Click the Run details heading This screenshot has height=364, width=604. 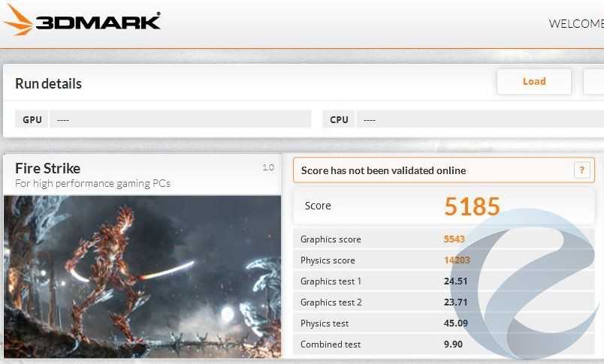(x=48, y=83)
